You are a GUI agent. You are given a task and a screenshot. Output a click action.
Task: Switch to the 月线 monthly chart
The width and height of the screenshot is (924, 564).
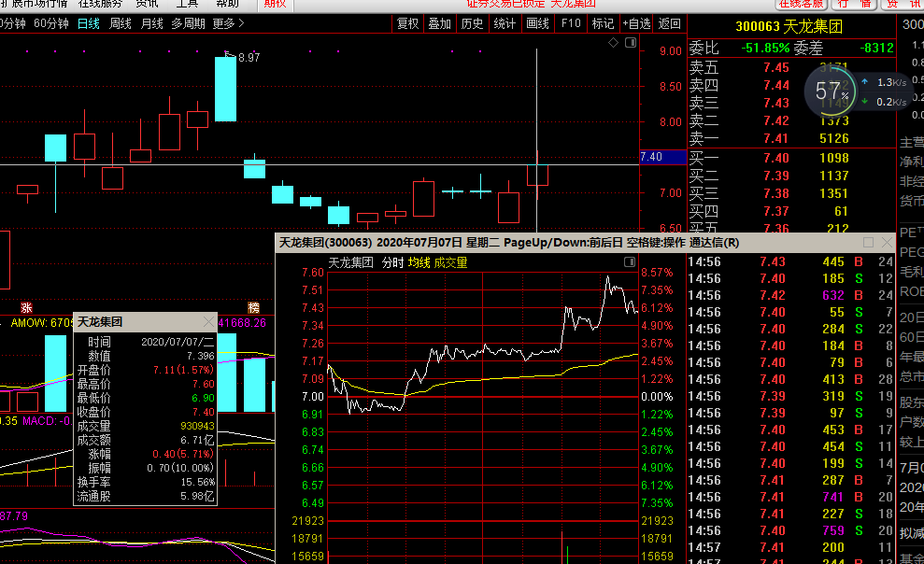pos(152,23)
